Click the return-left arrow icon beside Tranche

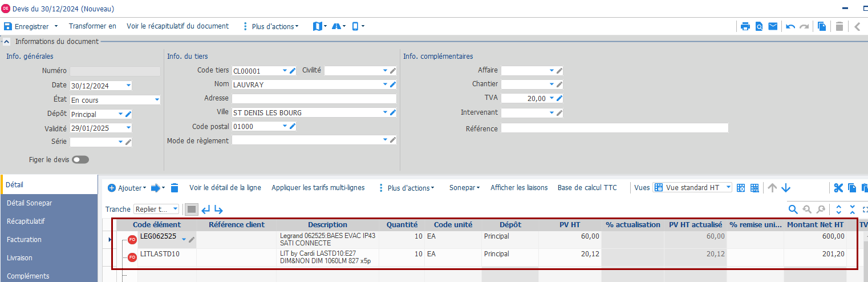point(206,210)
